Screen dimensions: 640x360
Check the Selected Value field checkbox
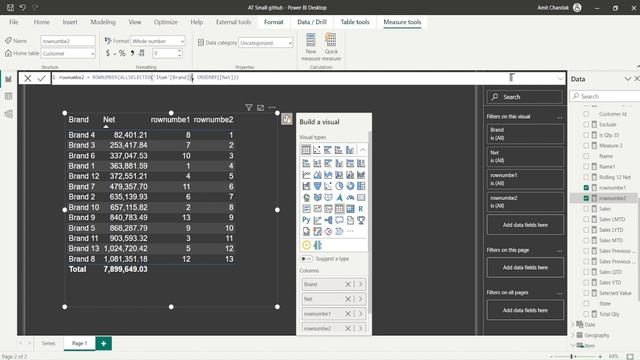point(586,293)
